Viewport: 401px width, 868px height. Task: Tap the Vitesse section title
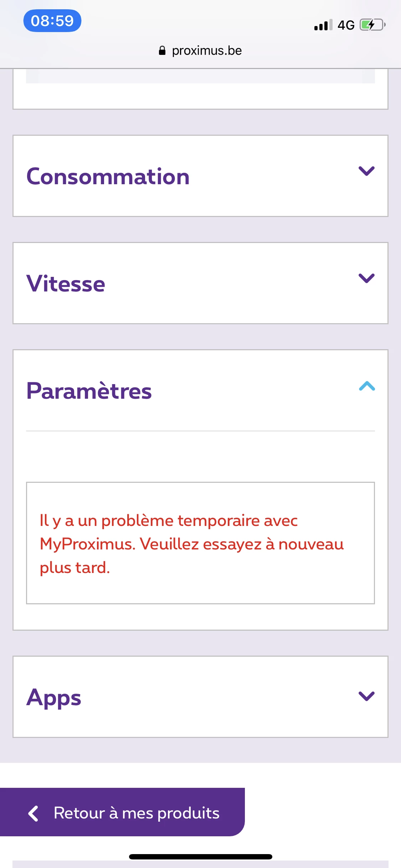(66, 284)
